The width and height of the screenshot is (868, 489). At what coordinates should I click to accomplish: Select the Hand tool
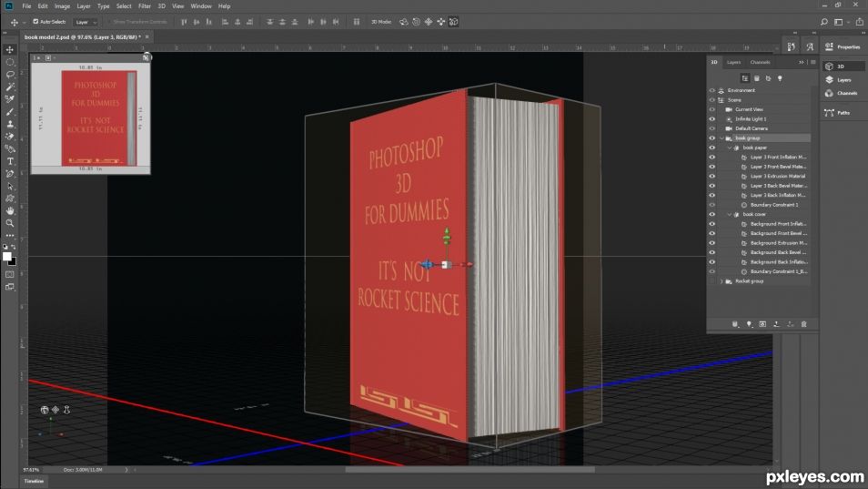pyautogui.click(x=10, y=211)
